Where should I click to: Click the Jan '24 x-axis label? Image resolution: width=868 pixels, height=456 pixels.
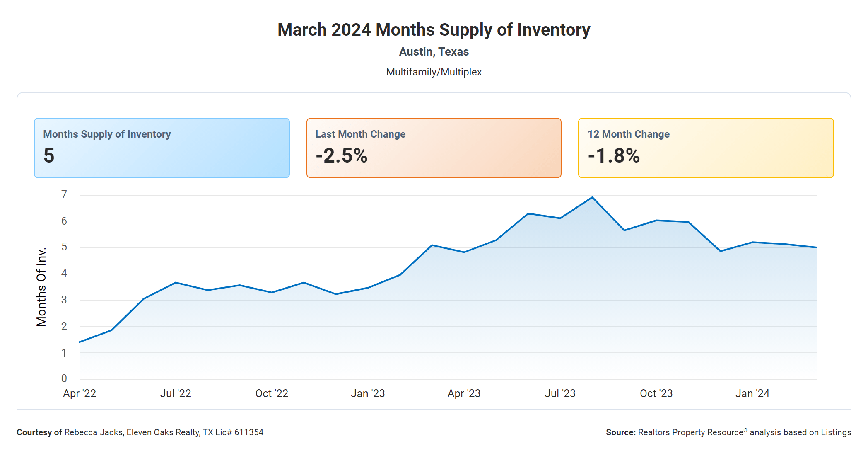(752, 393)
